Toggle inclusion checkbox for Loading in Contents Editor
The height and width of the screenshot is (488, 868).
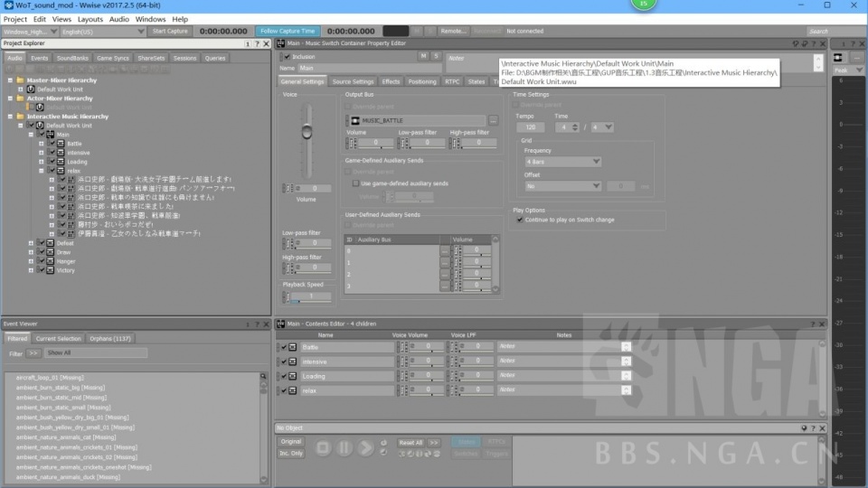(284, 376)
